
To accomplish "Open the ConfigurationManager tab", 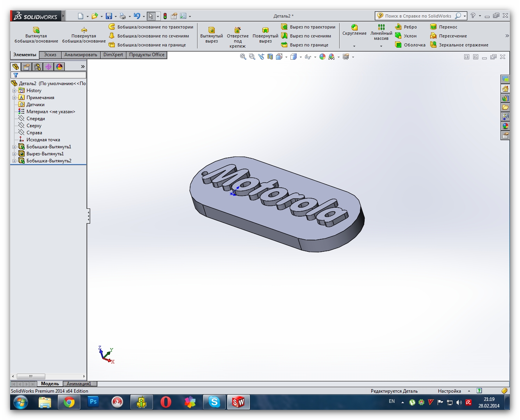I will coord(37,67).
